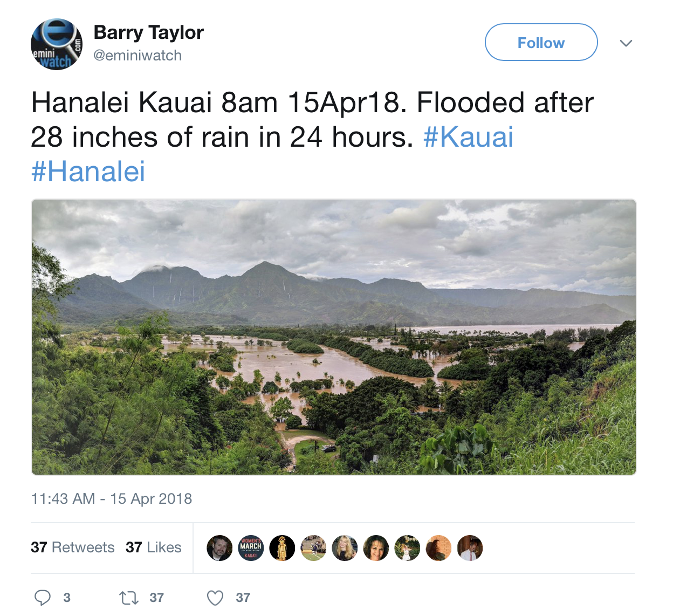The width and height of the screenshot is (673, 616).
Task: Click the last liker avatar, man in tie
Action: 470,548
